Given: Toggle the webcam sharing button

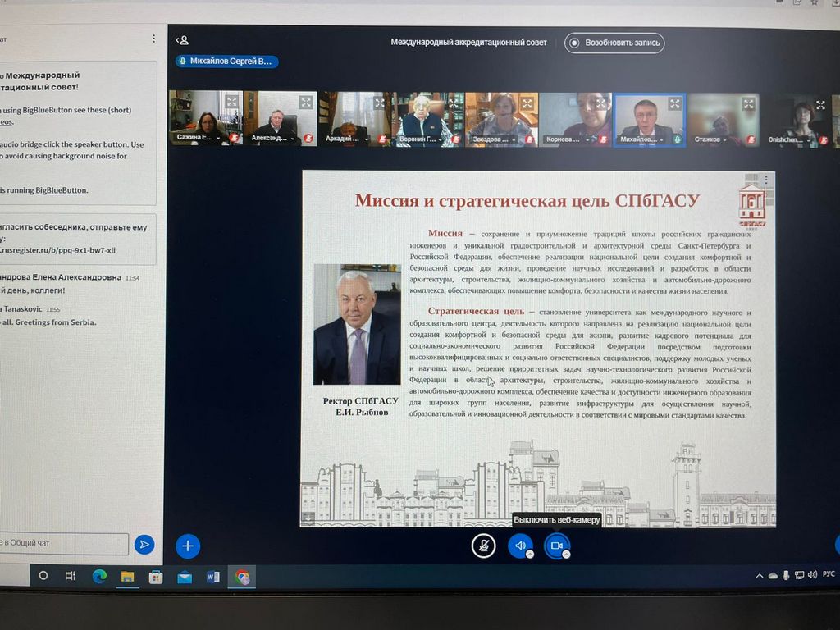Looking at the screenshot, I should [557, 546].
